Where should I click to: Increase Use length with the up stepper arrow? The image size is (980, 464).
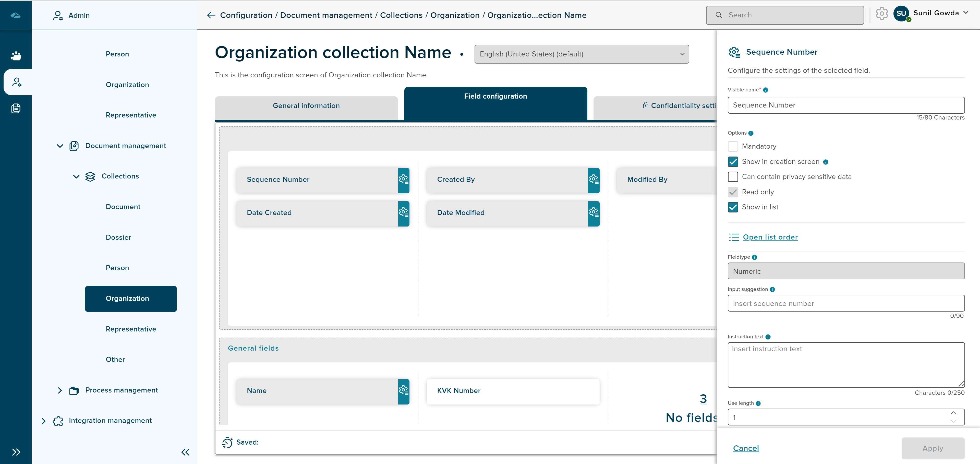pos(953,413)
